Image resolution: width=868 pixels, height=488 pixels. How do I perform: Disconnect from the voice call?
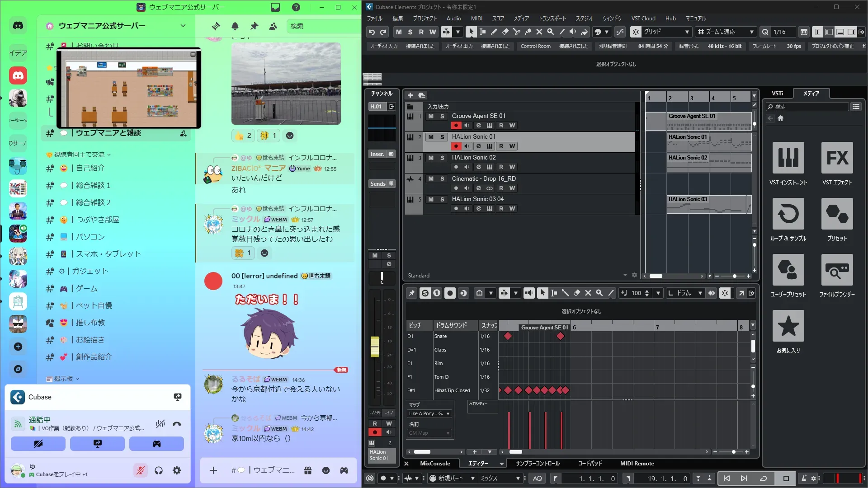[x=177, y=424]
